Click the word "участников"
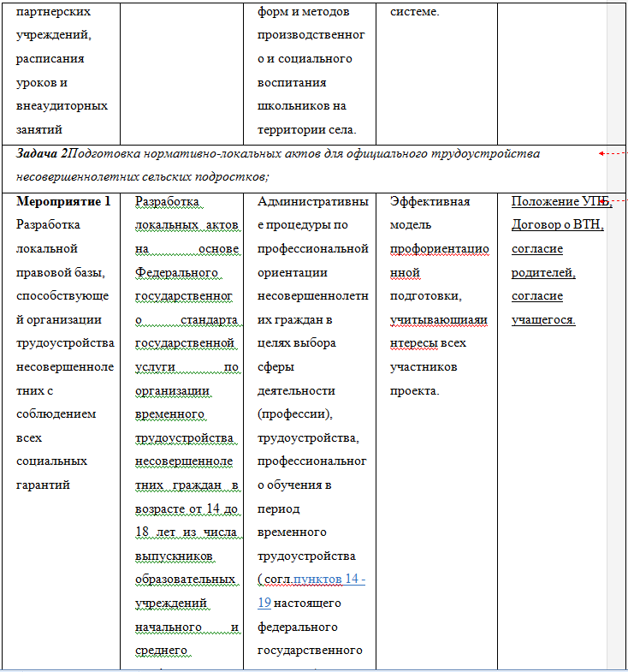The image size is (628, 672). [x=424, y=367]
